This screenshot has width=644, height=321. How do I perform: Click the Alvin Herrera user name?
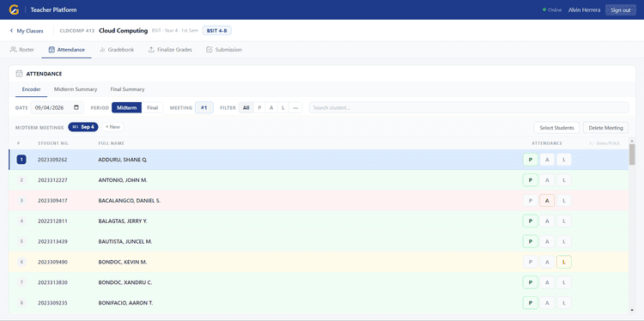[584, 9]
